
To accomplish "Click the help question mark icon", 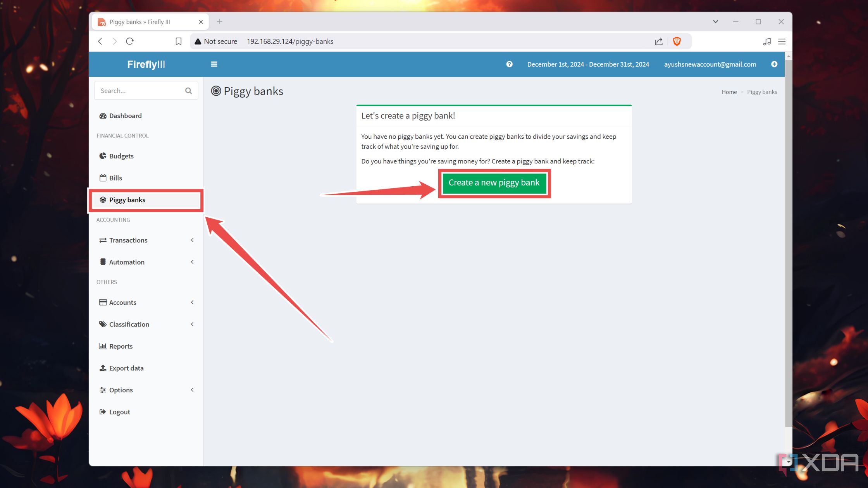I will (510, 64).
